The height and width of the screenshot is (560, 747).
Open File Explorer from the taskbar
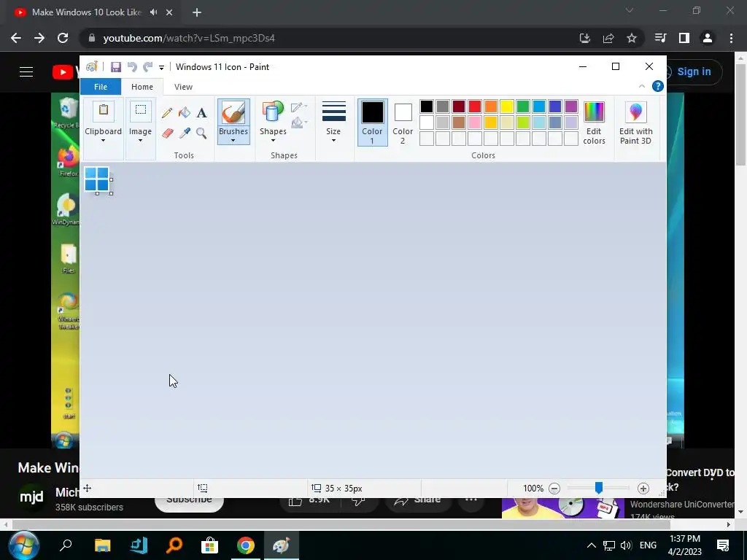pos(102,545)
